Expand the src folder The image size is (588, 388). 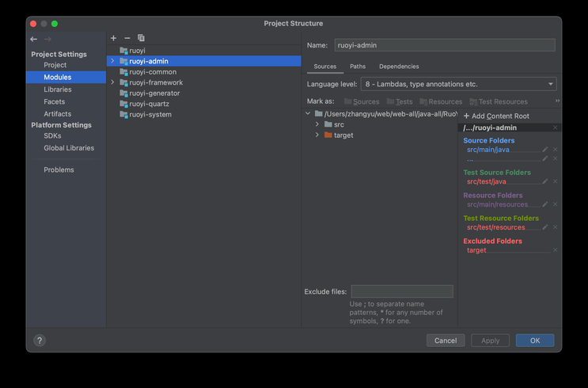tap(317, 124)
